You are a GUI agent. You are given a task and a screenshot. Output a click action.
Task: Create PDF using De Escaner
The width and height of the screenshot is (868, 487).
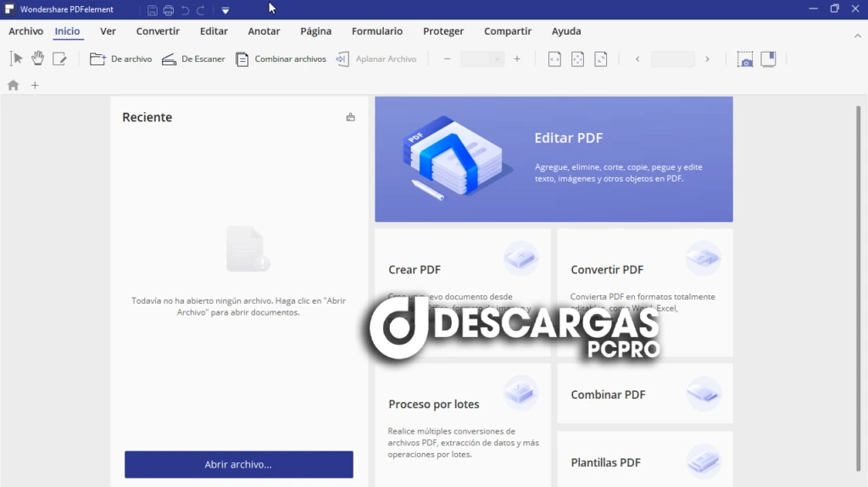tap(192, 59)
